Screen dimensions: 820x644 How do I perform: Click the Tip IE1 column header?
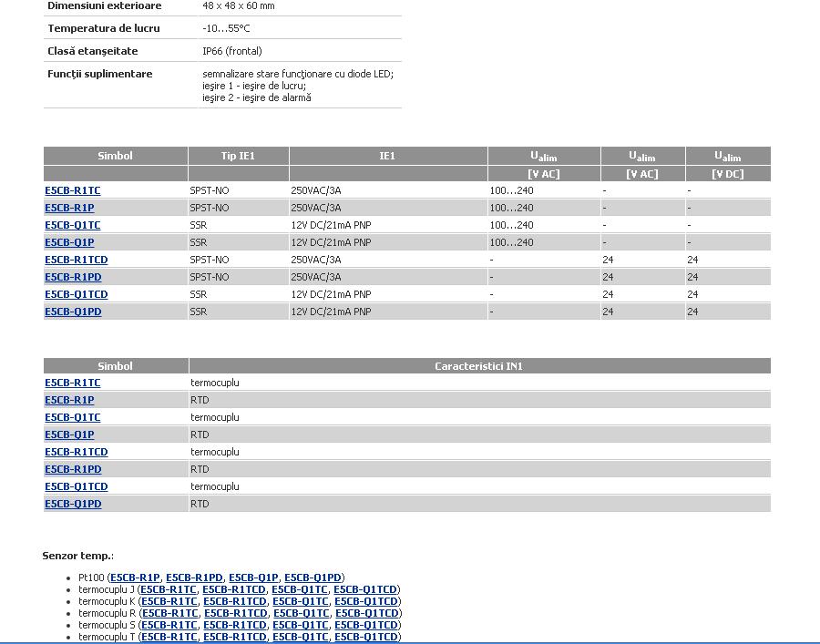[x=238, y=156]
